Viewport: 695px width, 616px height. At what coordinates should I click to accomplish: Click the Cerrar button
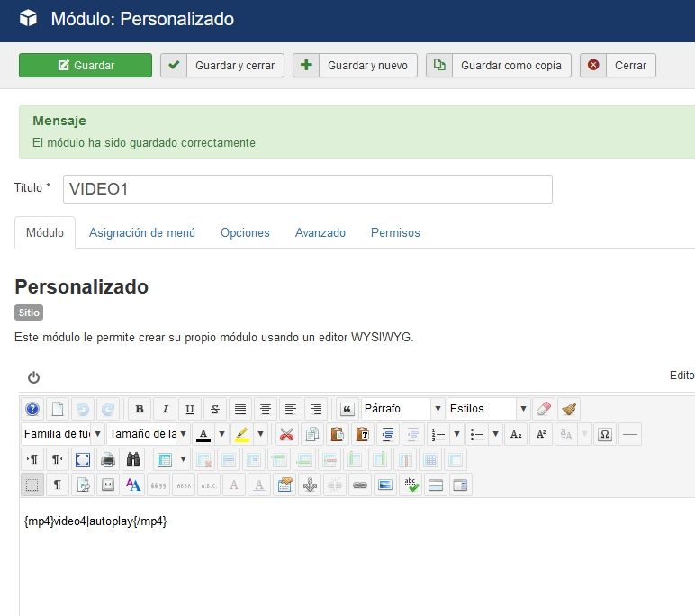618,65
